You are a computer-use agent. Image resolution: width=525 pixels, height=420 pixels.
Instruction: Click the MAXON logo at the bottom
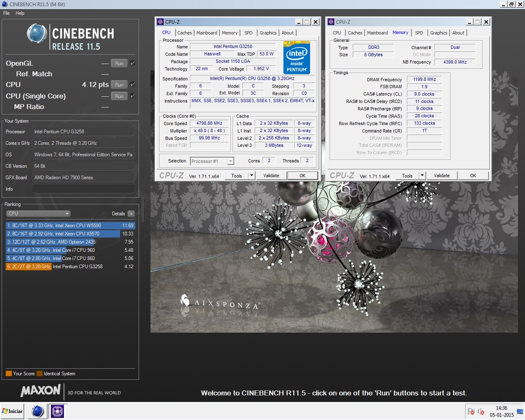[41, 390]
